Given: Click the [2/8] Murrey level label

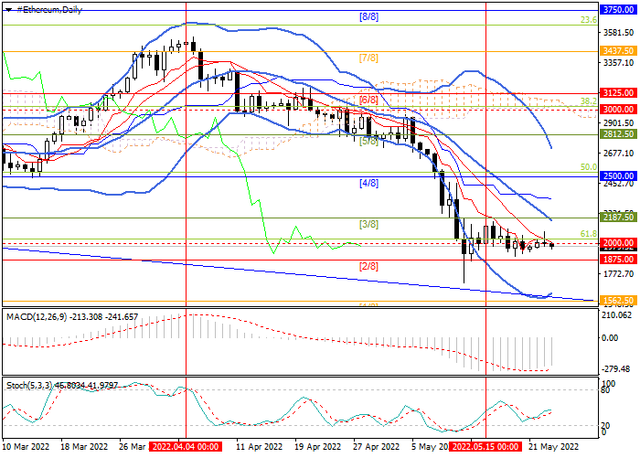Looking at the screenshot, I should click(369, 267).
